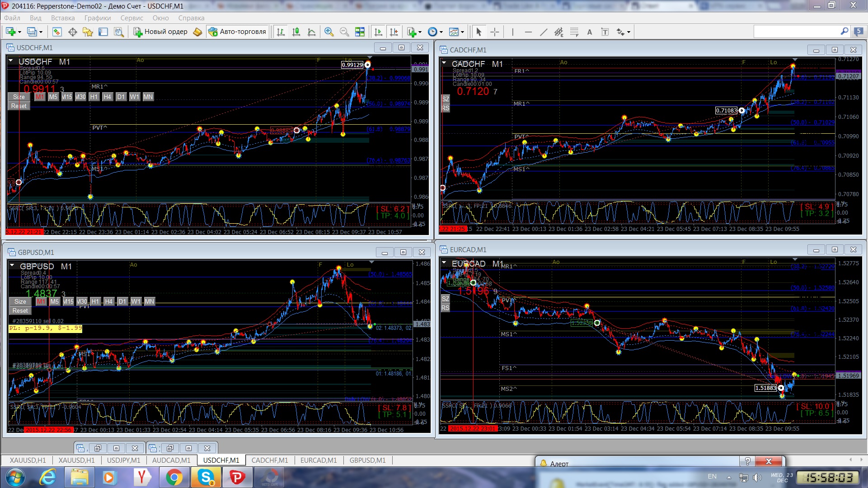
Task: Open the Strategy Tester magnifier icon
Action: click(118, 32)
